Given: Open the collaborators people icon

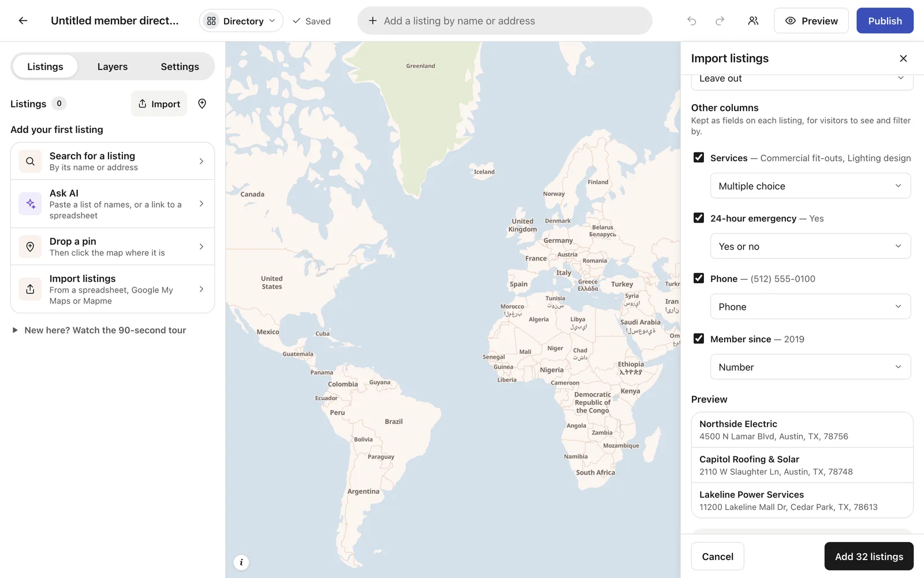Looking at the screenshot, I should [x=753, y=21].
